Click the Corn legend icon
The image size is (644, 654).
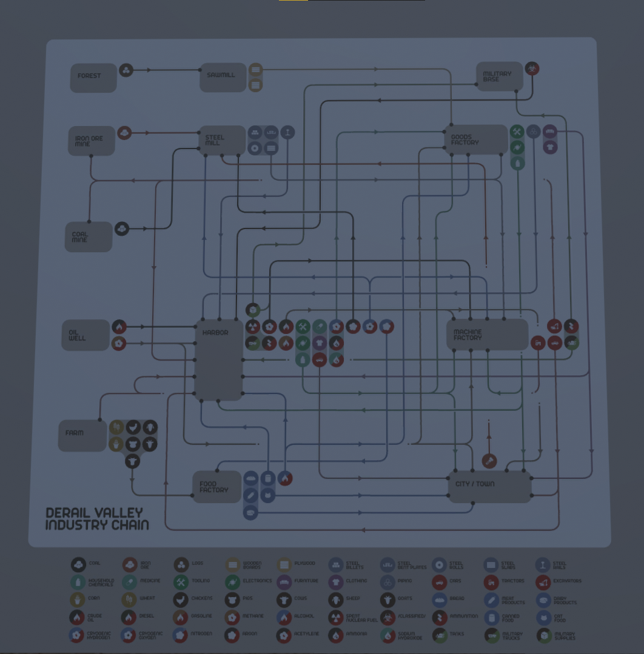[77, 600]
